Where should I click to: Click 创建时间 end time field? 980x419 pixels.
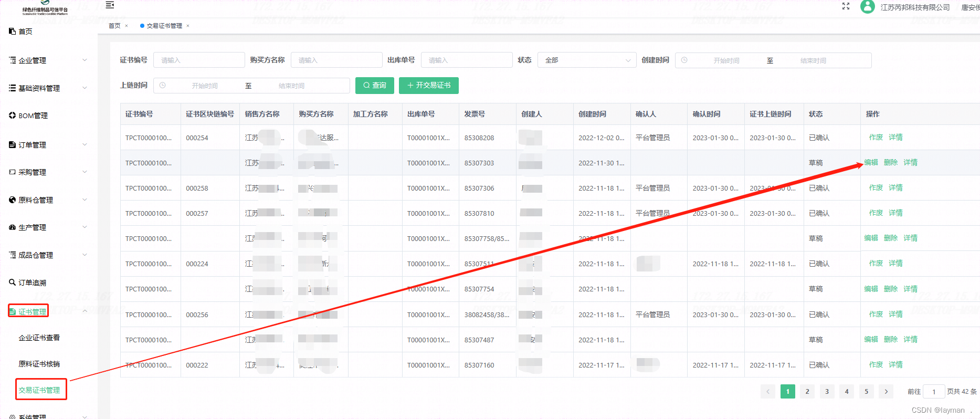pos(813,61)
